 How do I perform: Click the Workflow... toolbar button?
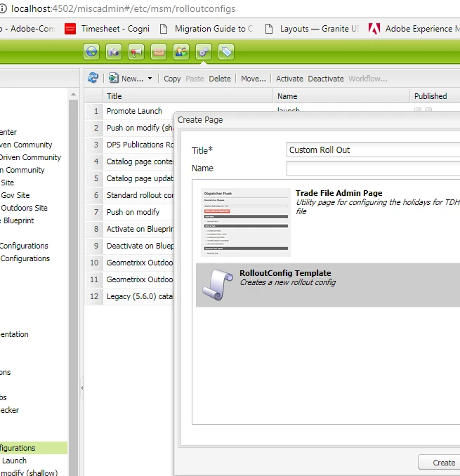[x=368, y=79]
